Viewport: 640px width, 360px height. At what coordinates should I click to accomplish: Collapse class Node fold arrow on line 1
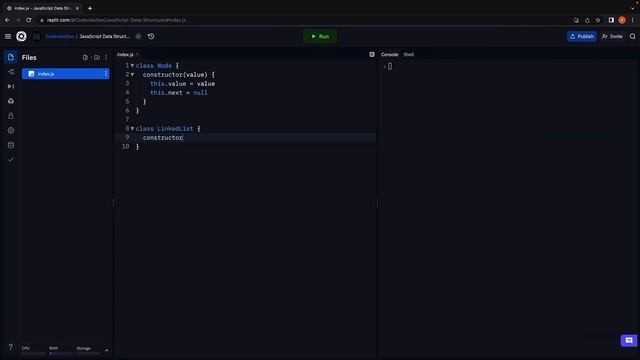(132, 65)
